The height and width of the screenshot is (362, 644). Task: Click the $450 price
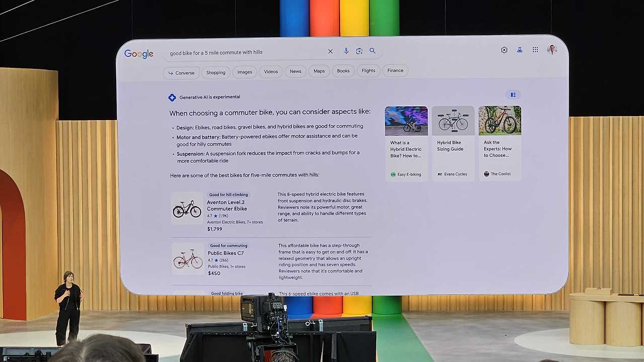click(214, 273)
